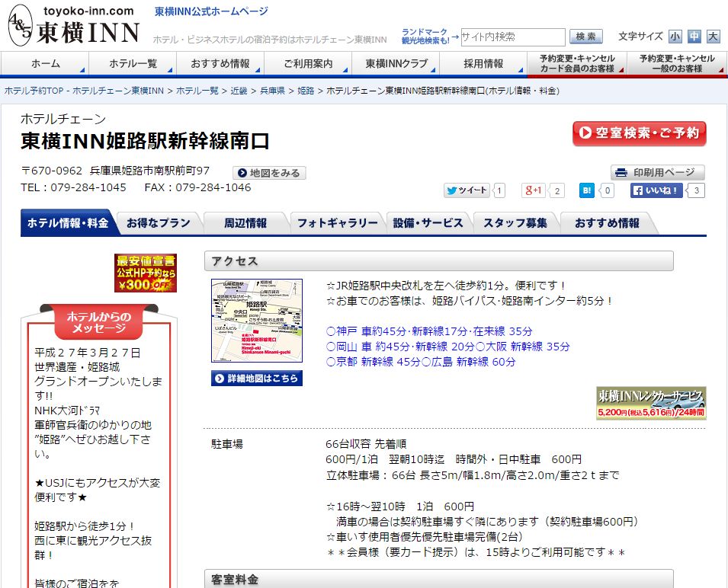Viewport: 728px width, 588px height.
Task: Click breadcrumb ホテル予約TOP - ホテルチェーン東横INN
Action: point(84,91)
